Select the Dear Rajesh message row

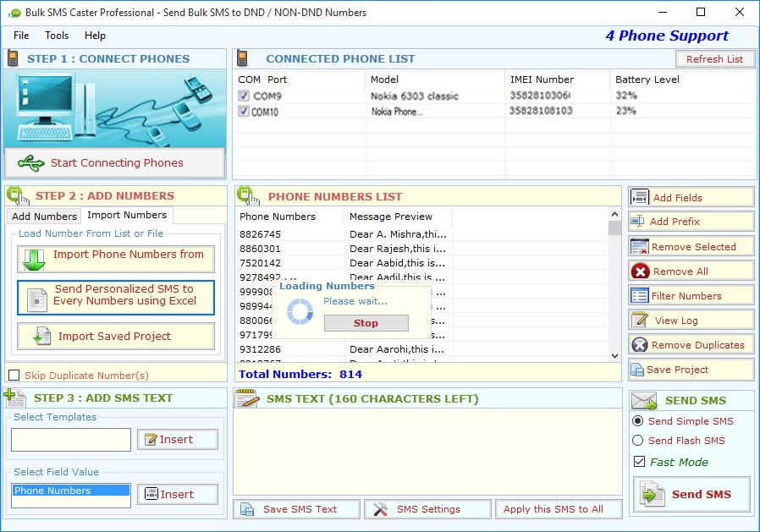click(421, 249)
